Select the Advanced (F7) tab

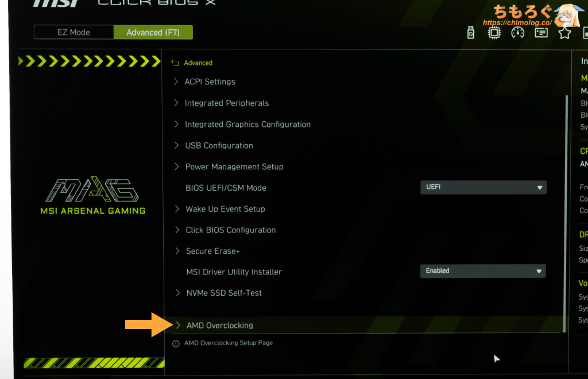[153, 32]
